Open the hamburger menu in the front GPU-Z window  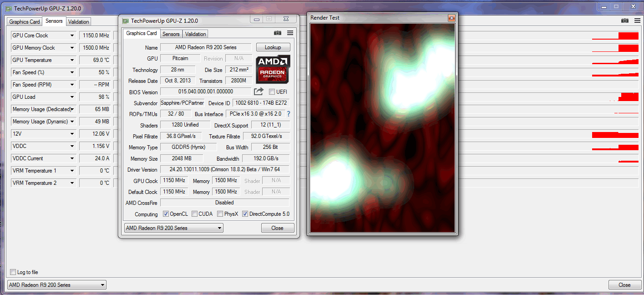pos(290,33)
